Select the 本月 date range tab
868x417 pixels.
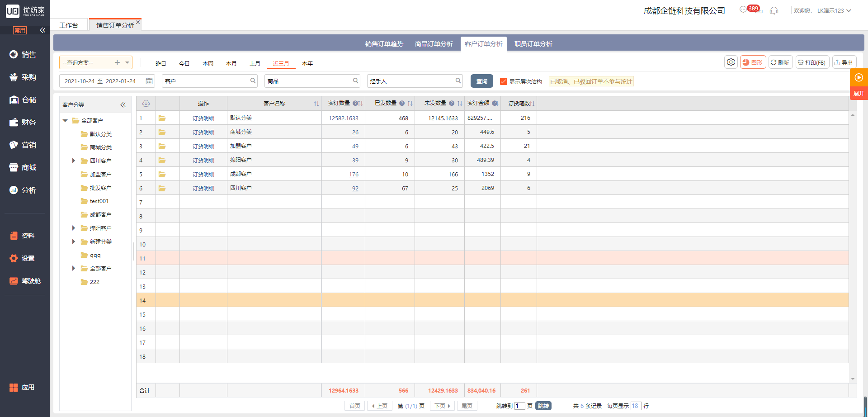pos(231,63)
